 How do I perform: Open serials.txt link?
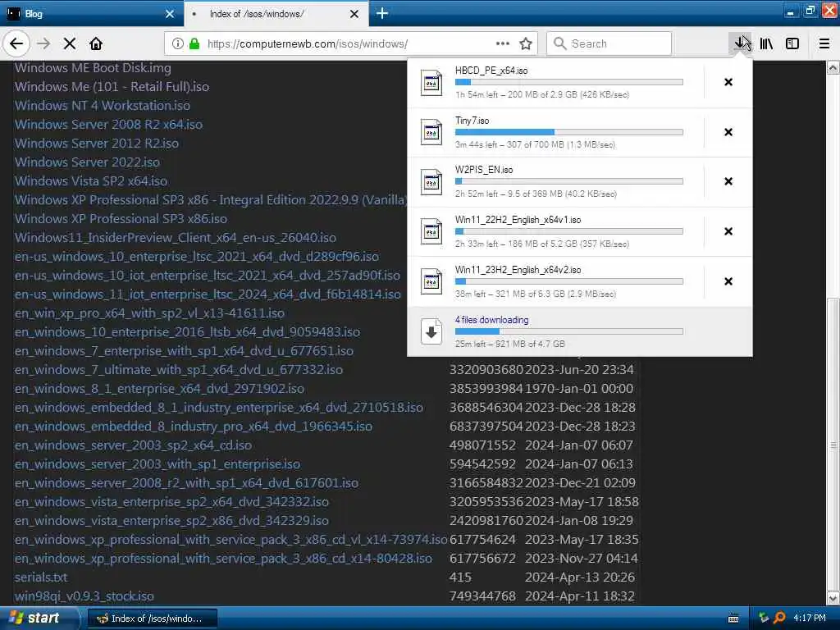[x=41, y=577]
